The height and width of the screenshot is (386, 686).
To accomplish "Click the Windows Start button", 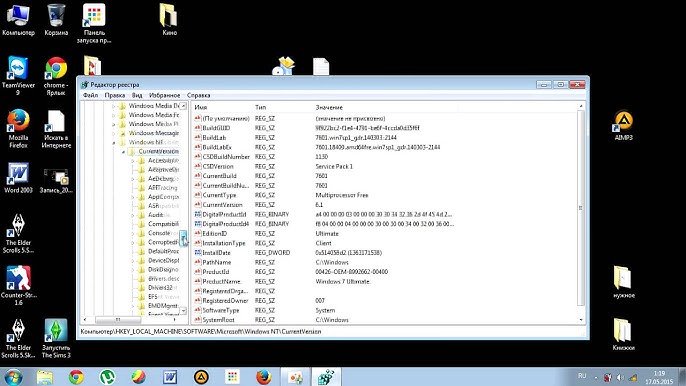I will coord(13,377).
